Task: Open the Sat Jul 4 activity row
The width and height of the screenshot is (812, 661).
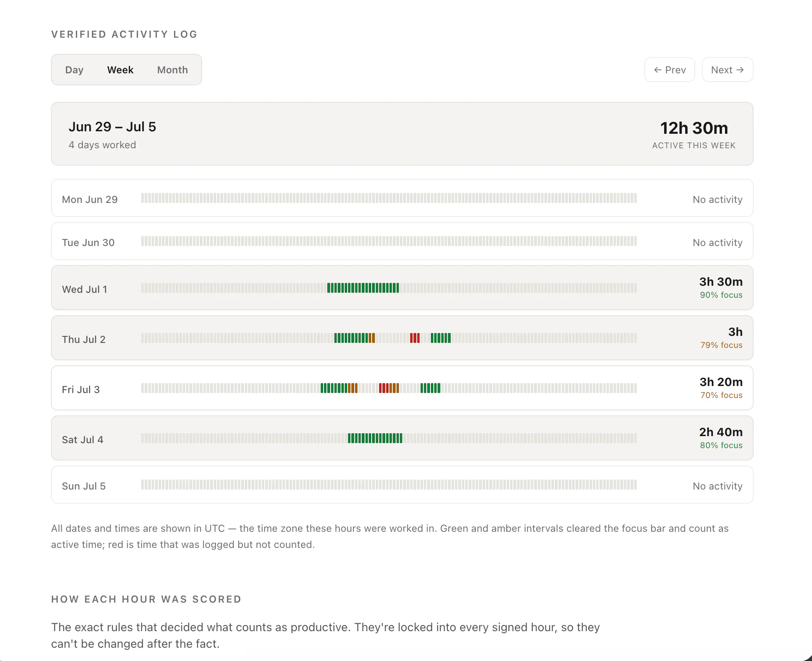Action: [x=402, y=438]
